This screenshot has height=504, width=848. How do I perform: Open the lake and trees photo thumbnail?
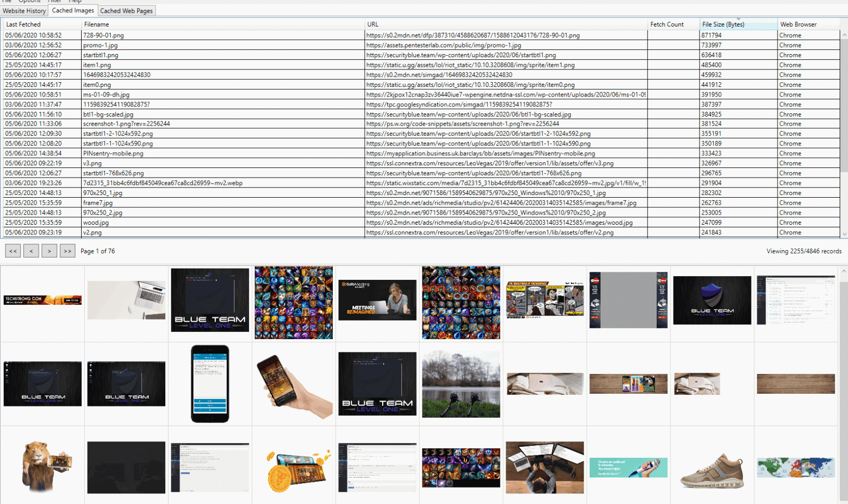[461, 384]
